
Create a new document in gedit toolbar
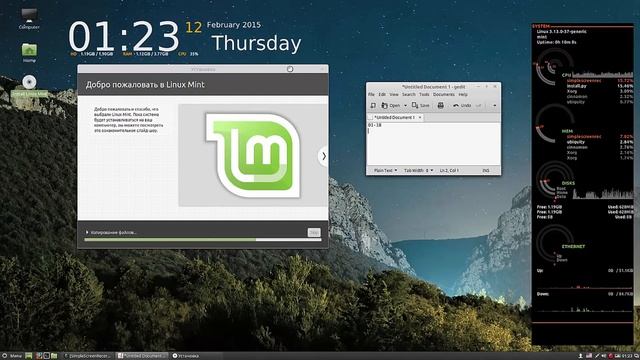pos(373,105)
